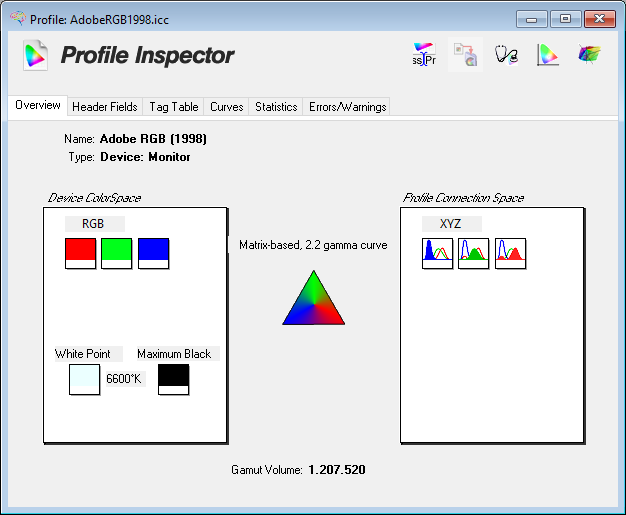Click the Gamut Volume value 1.207.520
The width and height of the screenshot is (626, 515).
tap(337, 469)
